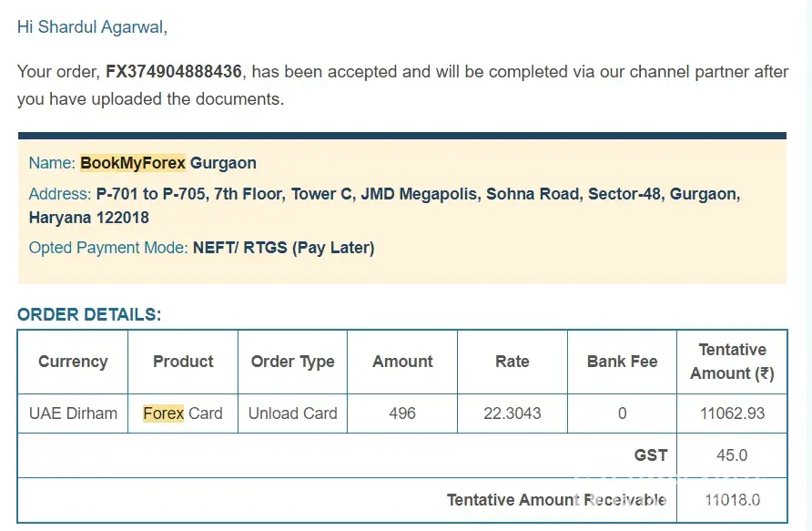812x531 pixels.
Task: Click the GST value 45.0
Action: coord(732,455)
